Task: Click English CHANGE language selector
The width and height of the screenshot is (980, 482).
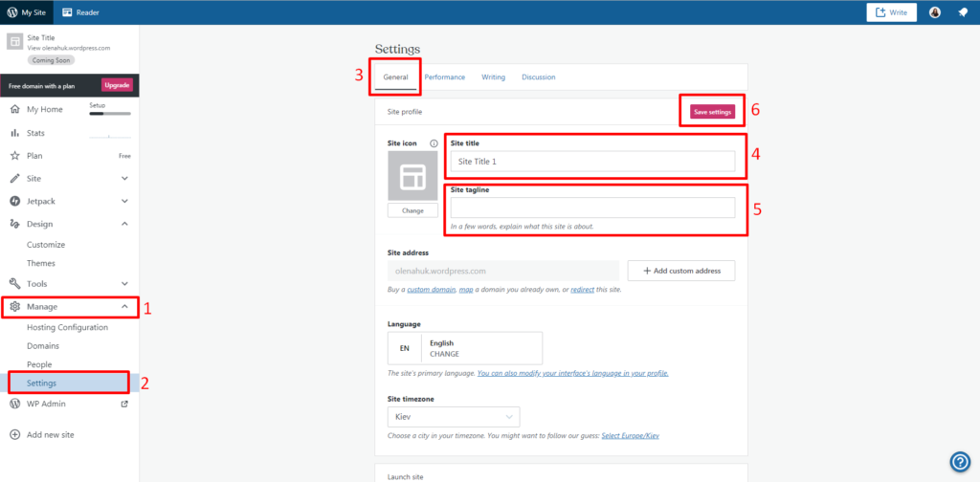Action: pyautogui.click(x=465, y=348)
